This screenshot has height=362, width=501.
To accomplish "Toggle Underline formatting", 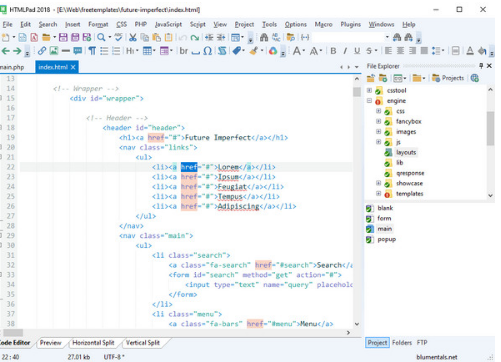I will click(x=357, y=51).
